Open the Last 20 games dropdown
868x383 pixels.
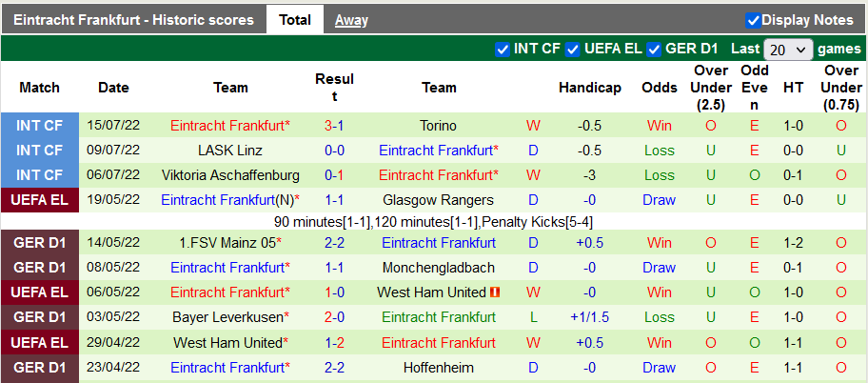(789, 50)
